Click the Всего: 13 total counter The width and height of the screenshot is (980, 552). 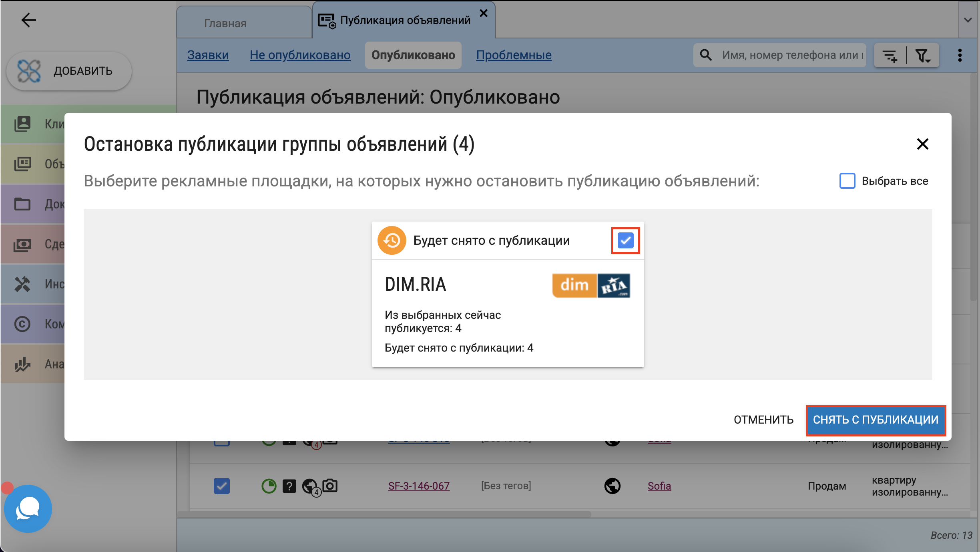pos(951,535)
